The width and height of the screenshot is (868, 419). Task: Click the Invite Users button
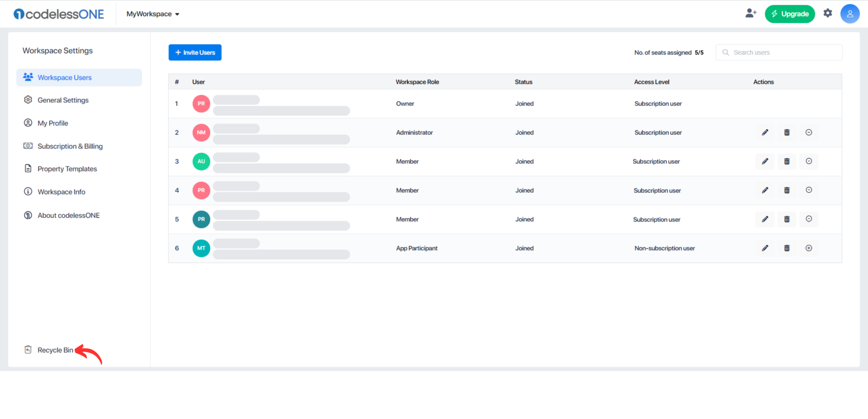[195, 53]
